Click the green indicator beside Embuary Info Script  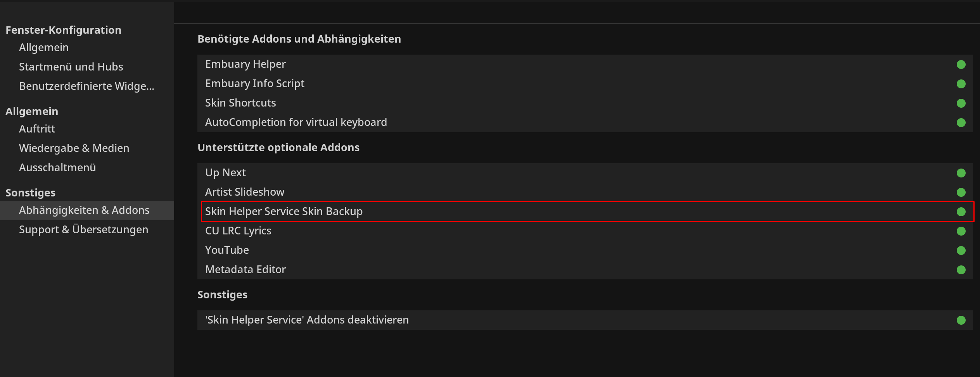point(961,84)
